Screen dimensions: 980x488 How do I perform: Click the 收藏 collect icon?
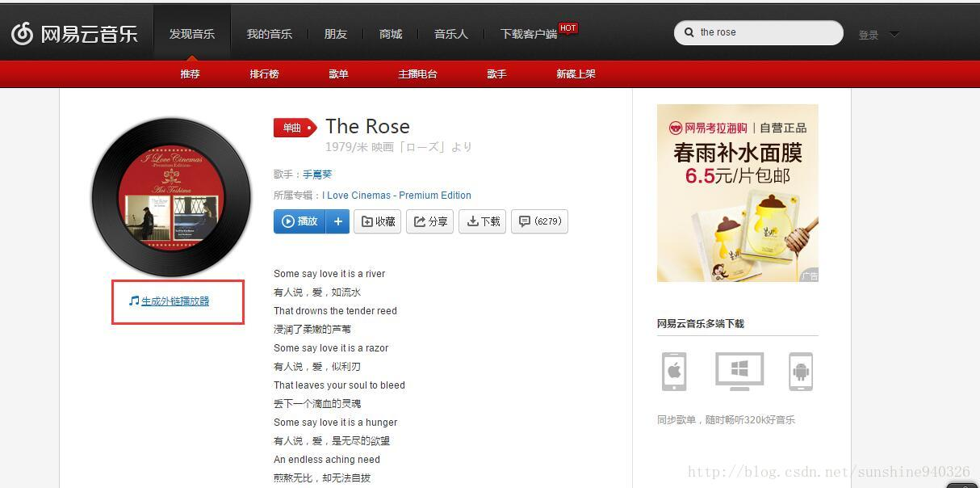377,221
